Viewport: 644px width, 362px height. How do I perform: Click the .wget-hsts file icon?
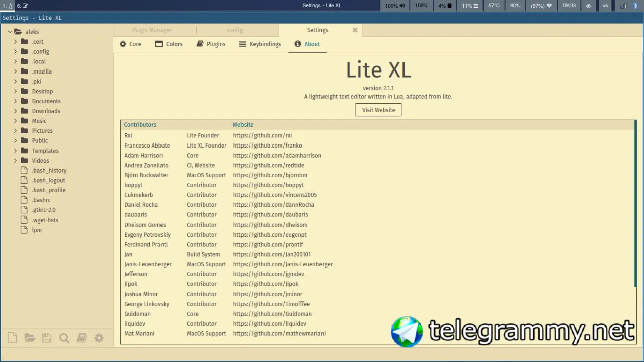point(24,220)
